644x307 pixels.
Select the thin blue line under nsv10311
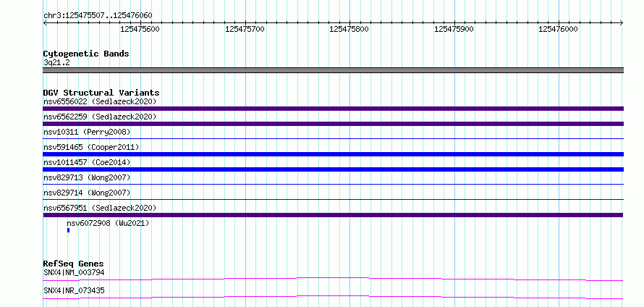pos(333,139)
